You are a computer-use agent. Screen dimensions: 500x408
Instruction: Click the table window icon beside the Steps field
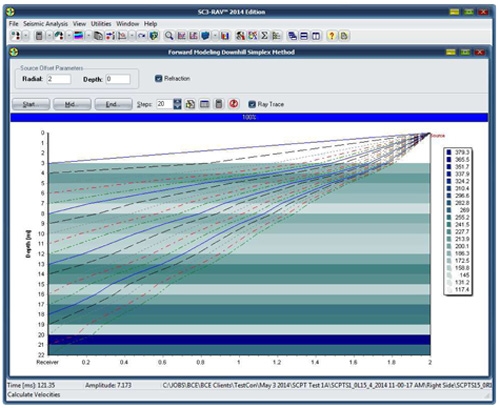204,104
